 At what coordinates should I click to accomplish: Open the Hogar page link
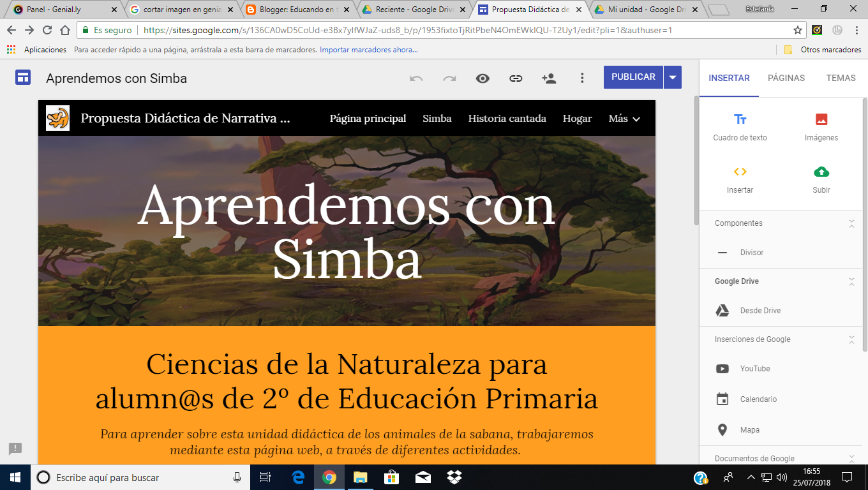[x=578, y=119]
